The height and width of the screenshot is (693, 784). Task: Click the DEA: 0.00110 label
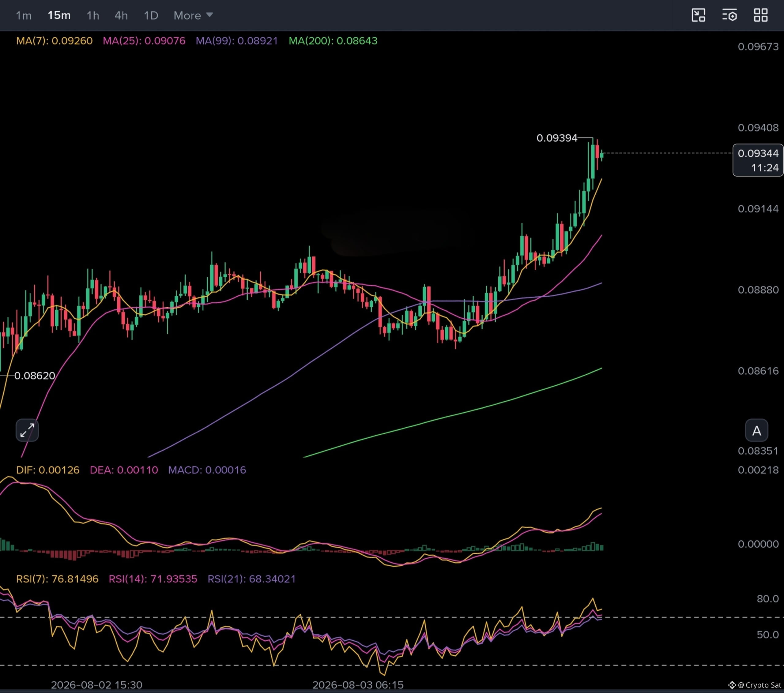coord(124,470)
